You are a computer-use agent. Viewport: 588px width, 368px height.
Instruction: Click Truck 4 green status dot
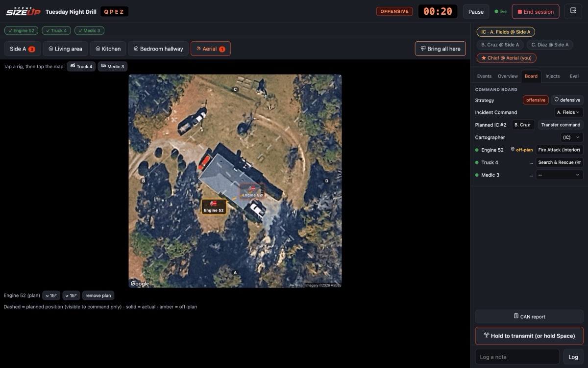(477, 162)
